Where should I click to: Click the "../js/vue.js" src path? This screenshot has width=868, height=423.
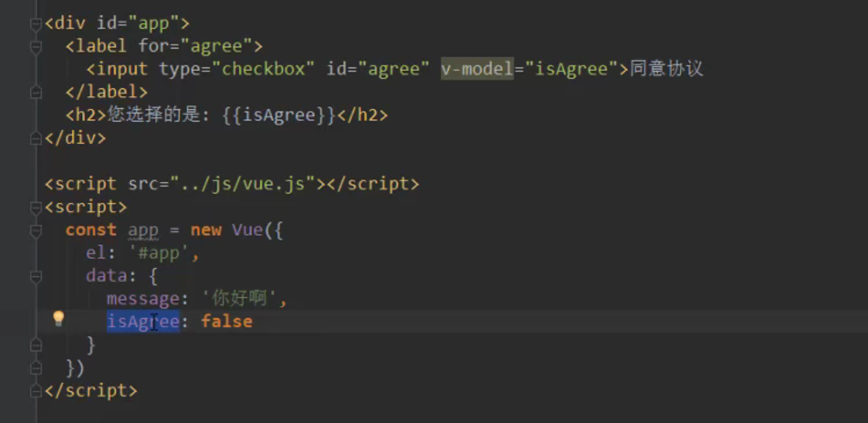pyautogui.click(x=242, y=184)
